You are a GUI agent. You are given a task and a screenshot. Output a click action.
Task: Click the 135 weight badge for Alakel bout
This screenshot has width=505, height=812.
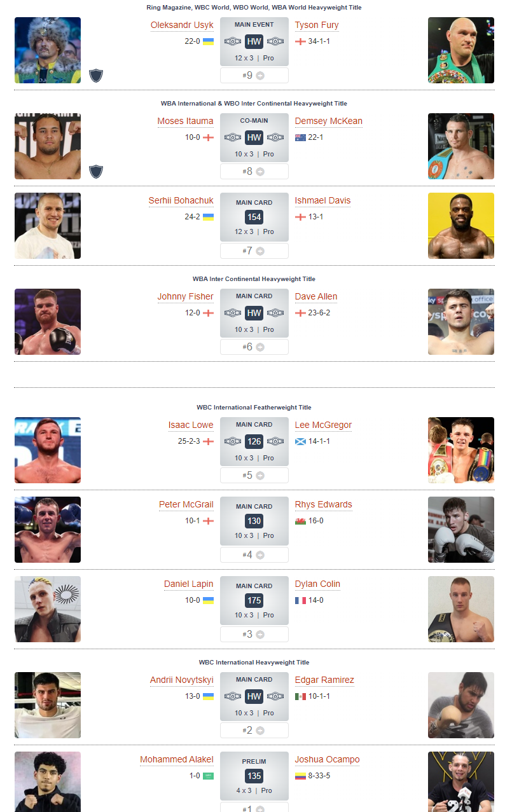pos(254,776)
